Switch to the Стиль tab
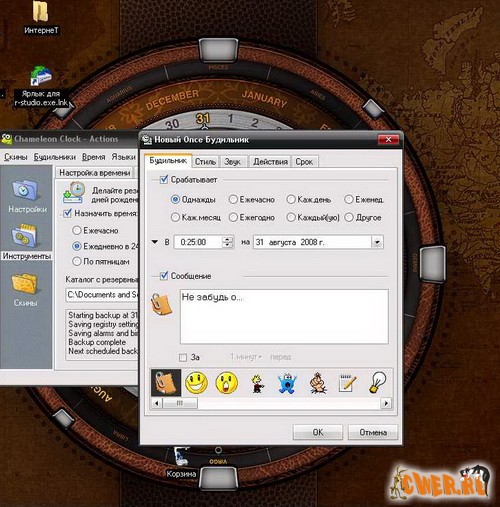Screen dimensions: 500x507 coord(205,162)
